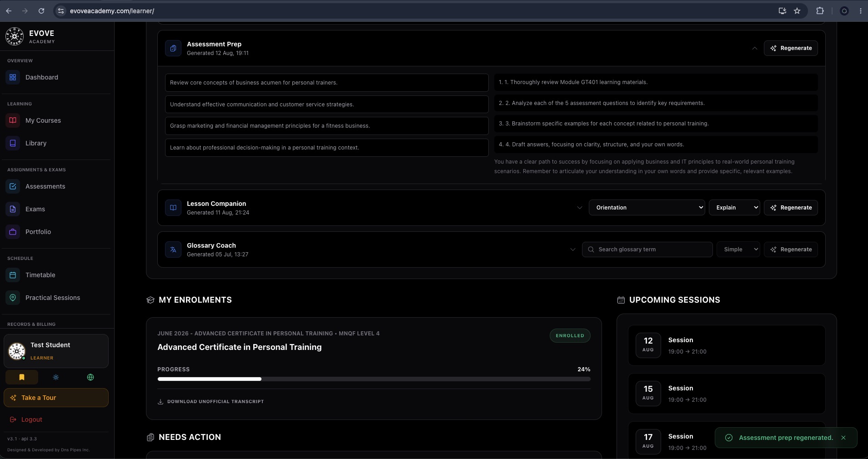The image size is (868, 459).
Task: Open the Orientation lesson dropdown
Action: [647, 208]
